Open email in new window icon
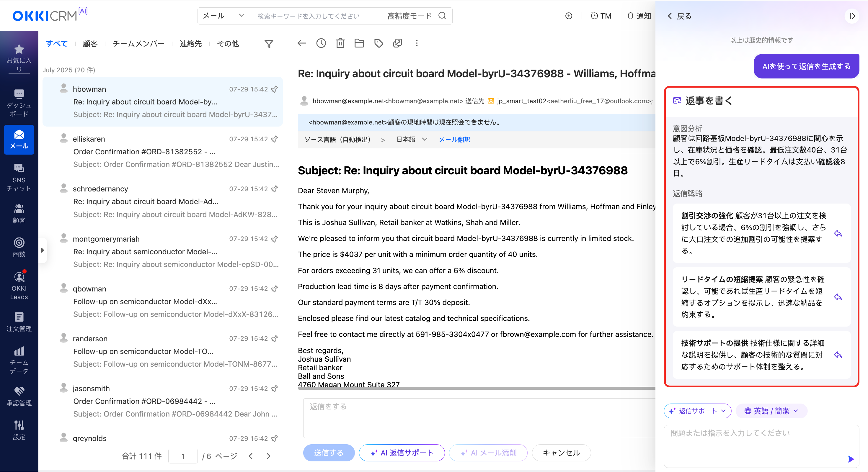The image size is (868, 472). [x=398, y=43]
